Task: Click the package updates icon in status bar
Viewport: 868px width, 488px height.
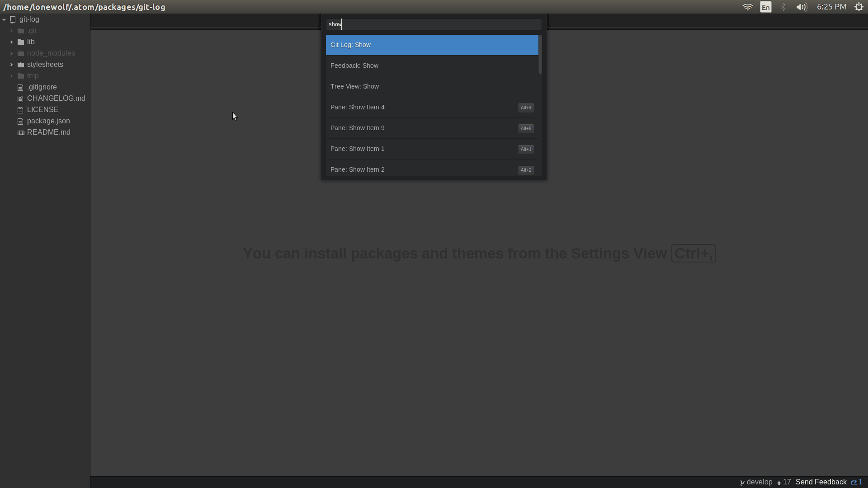Action: [x=854, y=483]
